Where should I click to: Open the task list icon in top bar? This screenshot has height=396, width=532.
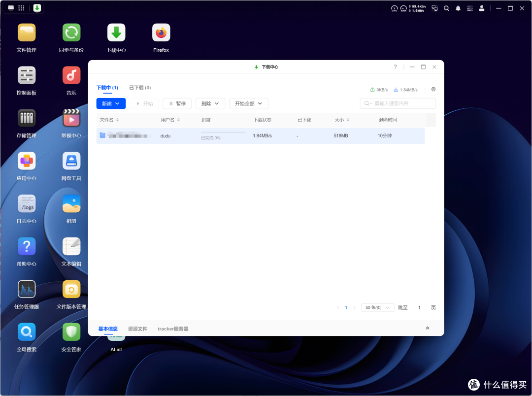coord(469,8)
